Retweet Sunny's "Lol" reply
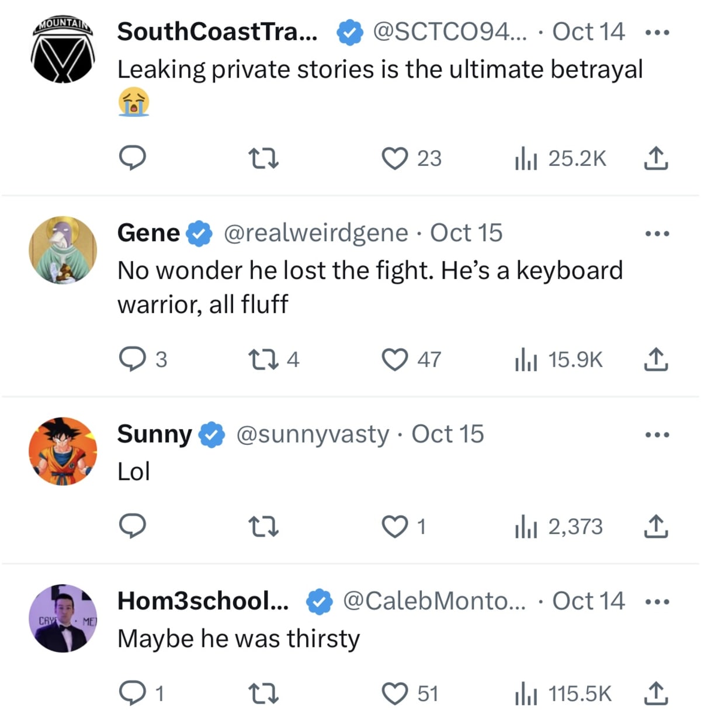701x728 pixels. coord(264,527)
